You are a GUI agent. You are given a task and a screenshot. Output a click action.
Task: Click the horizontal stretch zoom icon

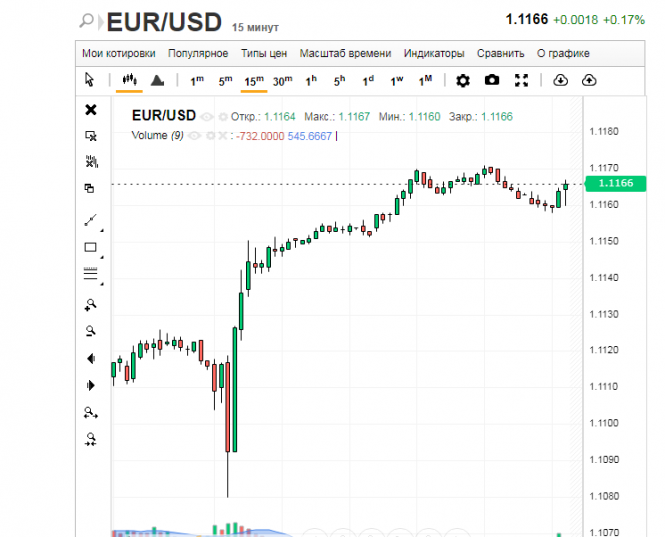(x=91, y=413)
